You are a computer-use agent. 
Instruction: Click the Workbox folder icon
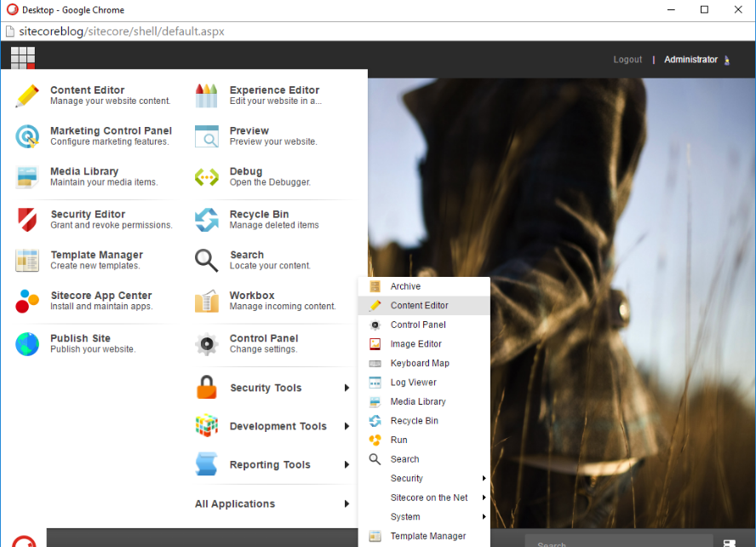click(x=206, y=301)
